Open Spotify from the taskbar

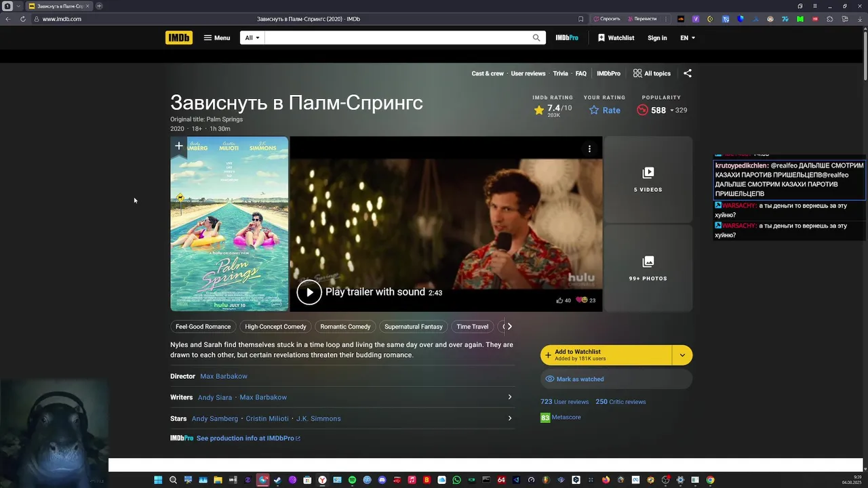pyautogui.click(x=352, y=480)
